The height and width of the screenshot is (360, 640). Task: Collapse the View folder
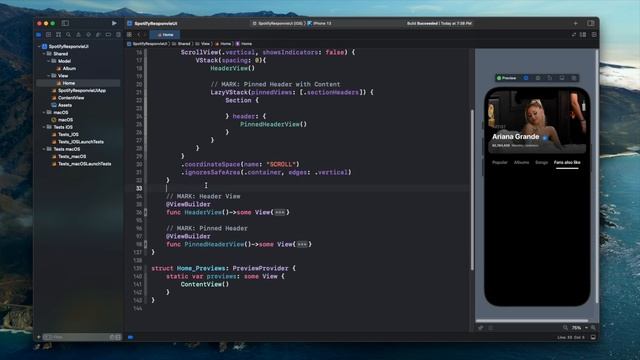pyautogui.click(x=49, y=76)
